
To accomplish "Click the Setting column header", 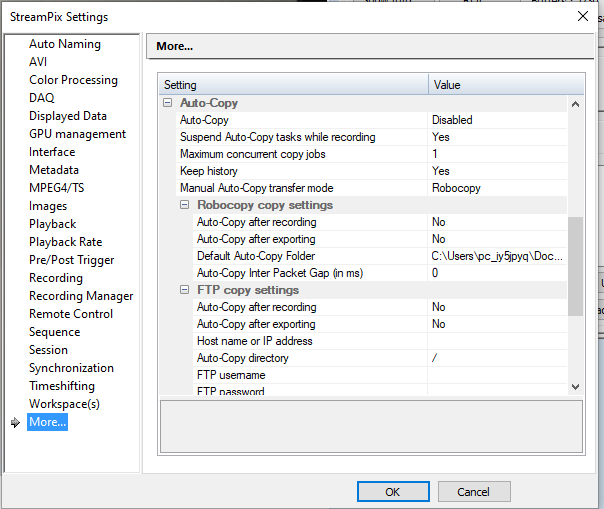I will point(293,85).
